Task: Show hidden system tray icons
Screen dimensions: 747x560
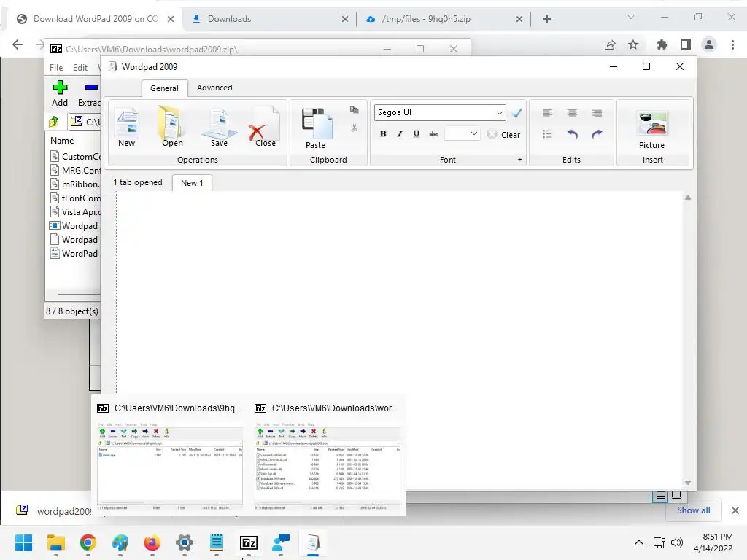Action: (639, 542)
